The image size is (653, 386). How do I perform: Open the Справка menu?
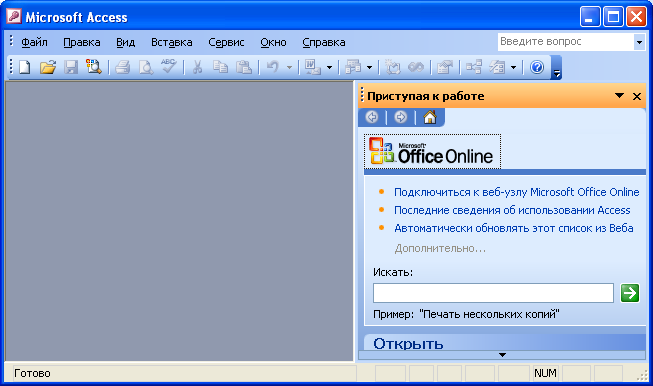(x=324, y=42)
